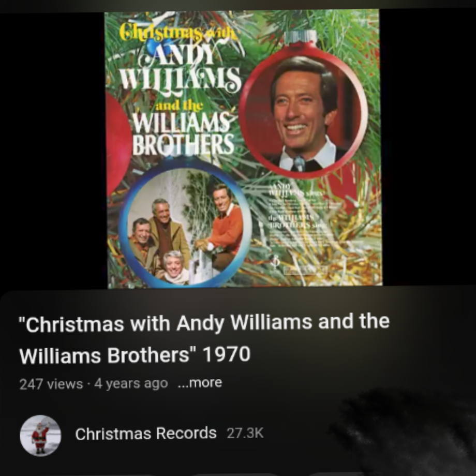The width and height of the screenshot is (476, 476).
Task: Tap the WILLIAMS BROTHERS text on the cover
Action: pos(183,134)
